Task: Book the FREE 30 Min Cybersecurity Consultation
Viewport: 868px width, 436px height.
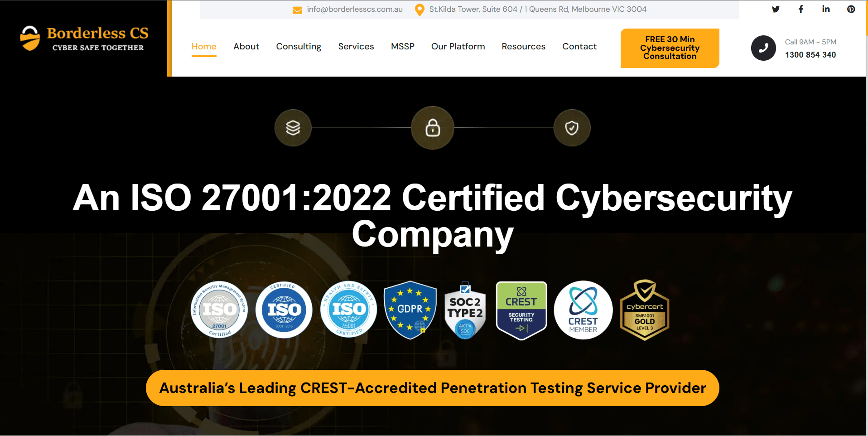Action: pos(670,48)
